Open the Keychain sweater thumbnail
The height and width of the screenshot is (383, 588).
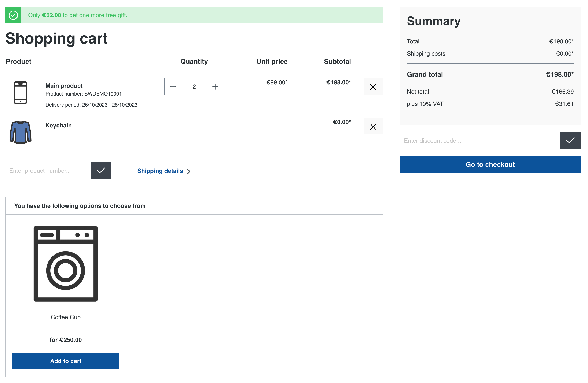pyautogui.click(x=21, y=132)
